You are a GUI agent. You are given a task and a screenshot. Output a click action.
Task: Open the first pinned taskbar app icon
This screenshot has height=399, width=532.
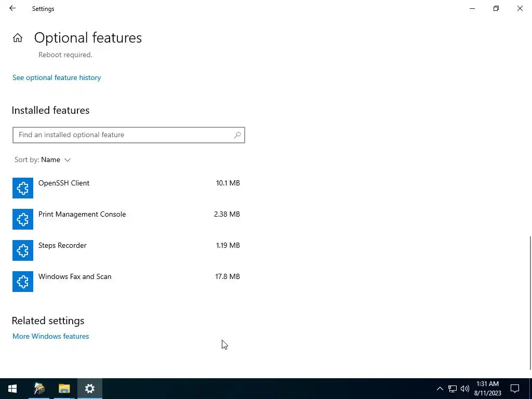(39, 389)
